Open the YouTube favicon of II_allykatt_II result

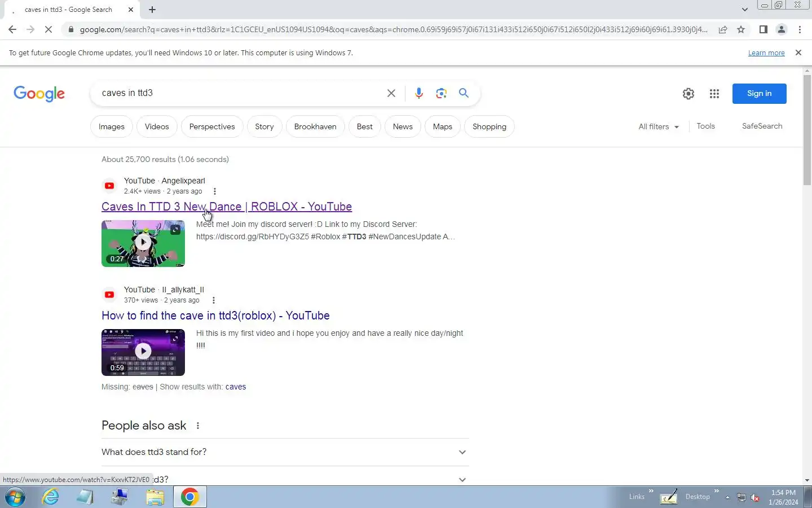[x=109, y=295]
